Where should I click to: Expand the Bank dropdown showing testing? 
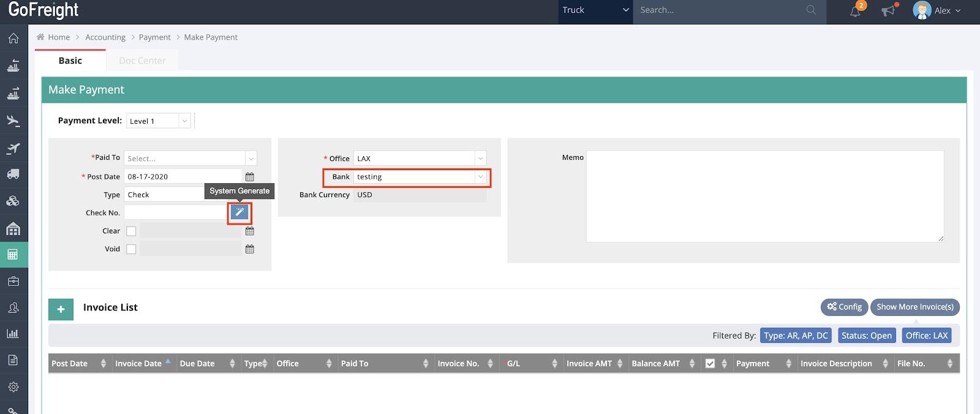click(x=420, y=177)
